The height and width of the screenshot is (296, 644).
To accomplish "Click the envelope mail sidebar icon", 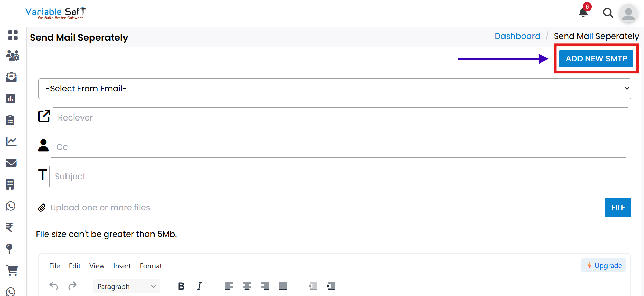I will [x=11, y=163].
